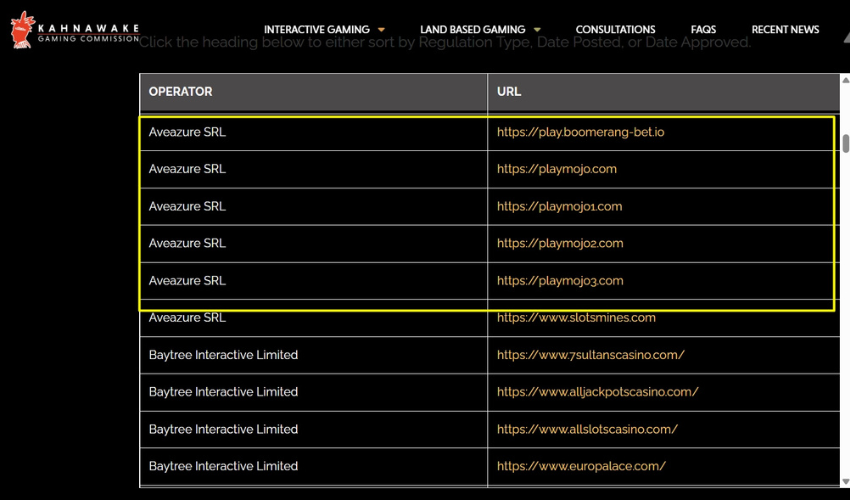The image size is (850, 500).
Task: Expand the Land Based Gaming dropdown arrow
Action: (x=537, y=30)
